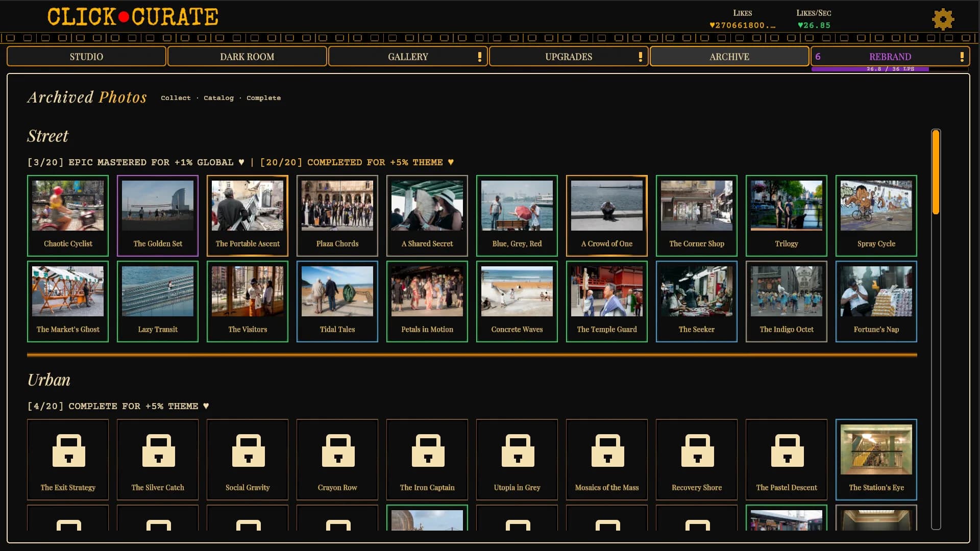The width and height of the screenshot is (980, 551).
Task: Open The Station's Eye photo
Action: tap(876, 460)
